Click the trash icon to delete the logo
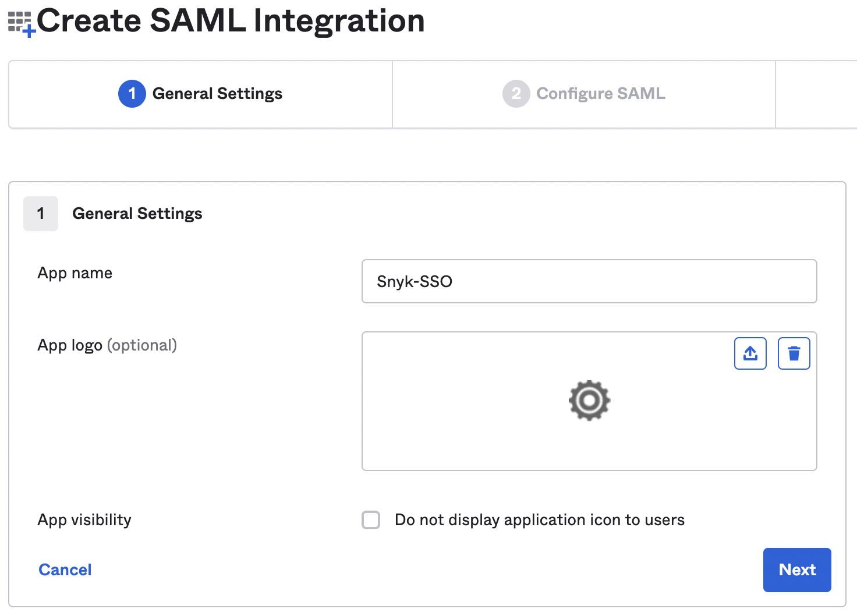This screenshot has height=616, width=857. 794,353
